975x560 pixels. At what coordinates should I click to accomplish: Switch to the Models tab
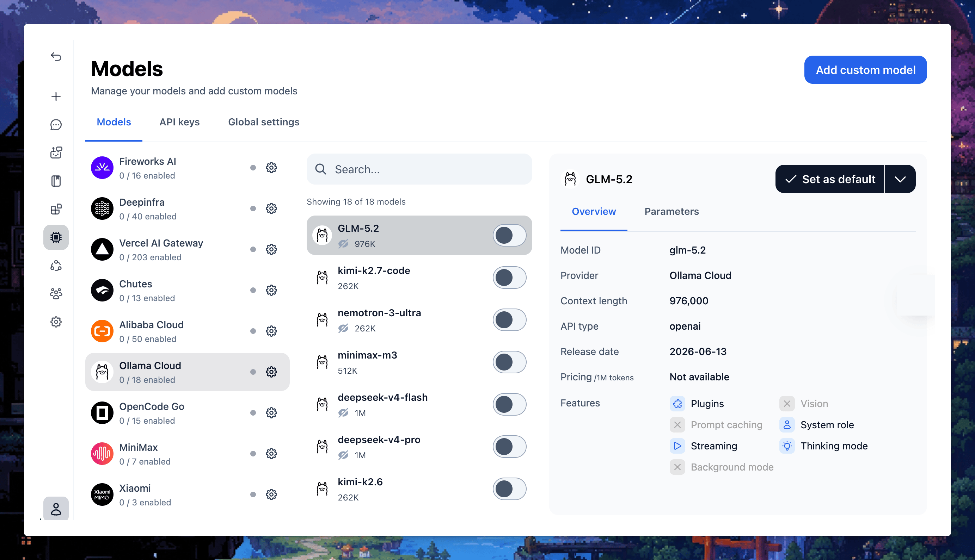tap(114, 122)
